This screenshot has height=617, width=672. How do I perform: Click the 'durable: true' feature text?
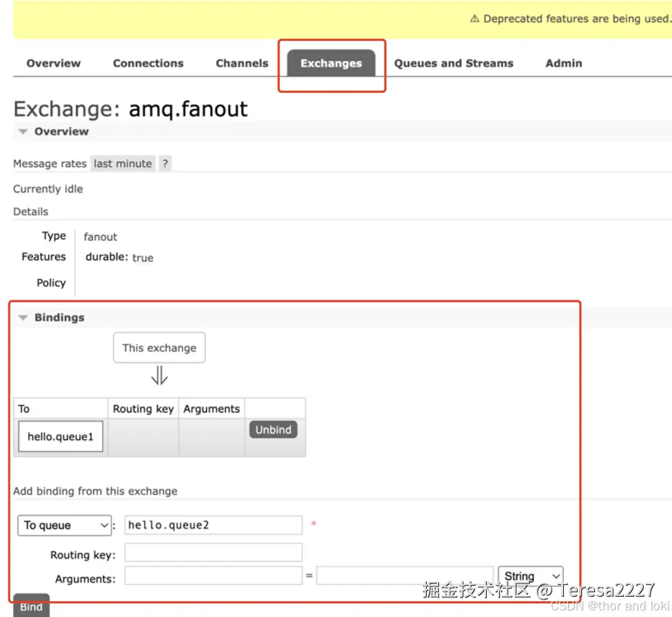(119, 257)
